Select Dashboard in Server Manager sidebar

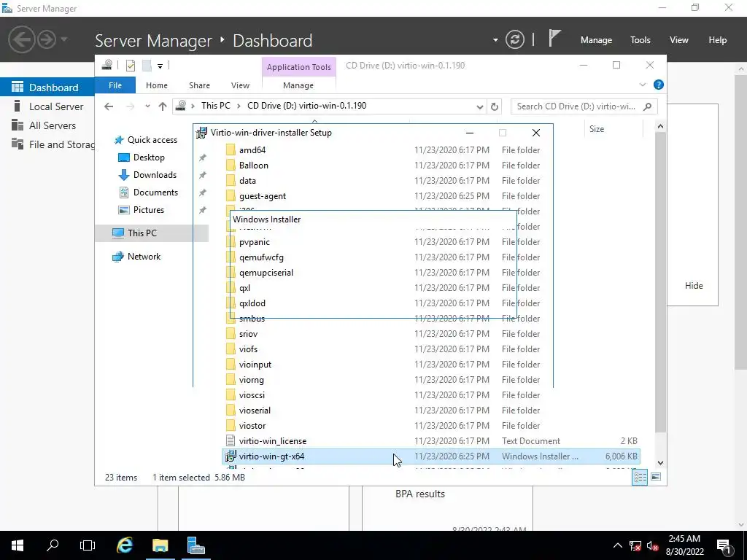(47, 87)
